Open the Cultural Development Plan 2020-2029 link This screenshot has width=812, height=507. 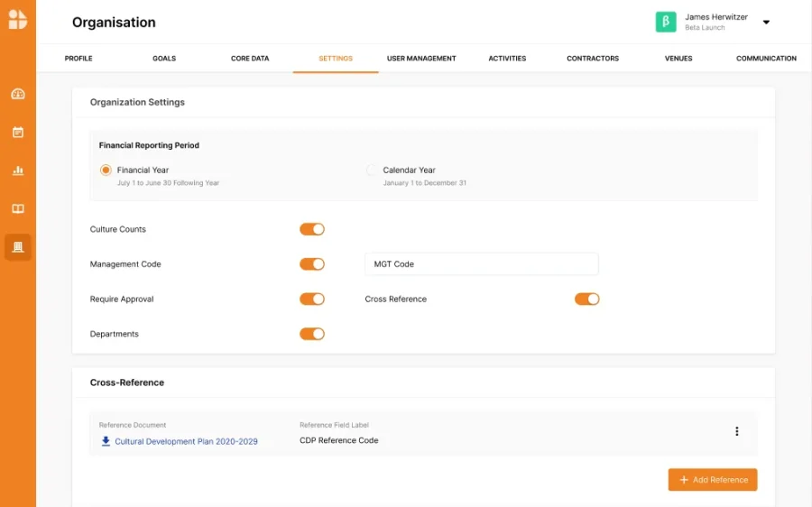click(186, 441)
